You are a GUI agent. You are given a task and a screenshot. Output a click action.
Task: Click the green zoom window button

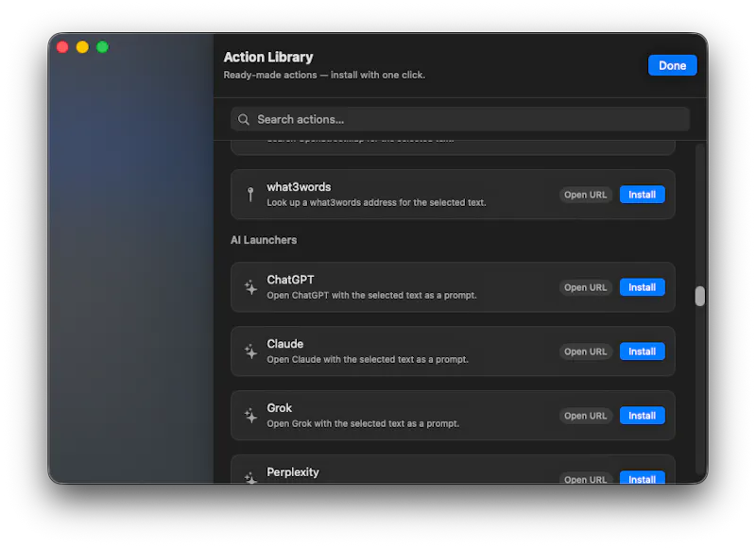point(102,46)
